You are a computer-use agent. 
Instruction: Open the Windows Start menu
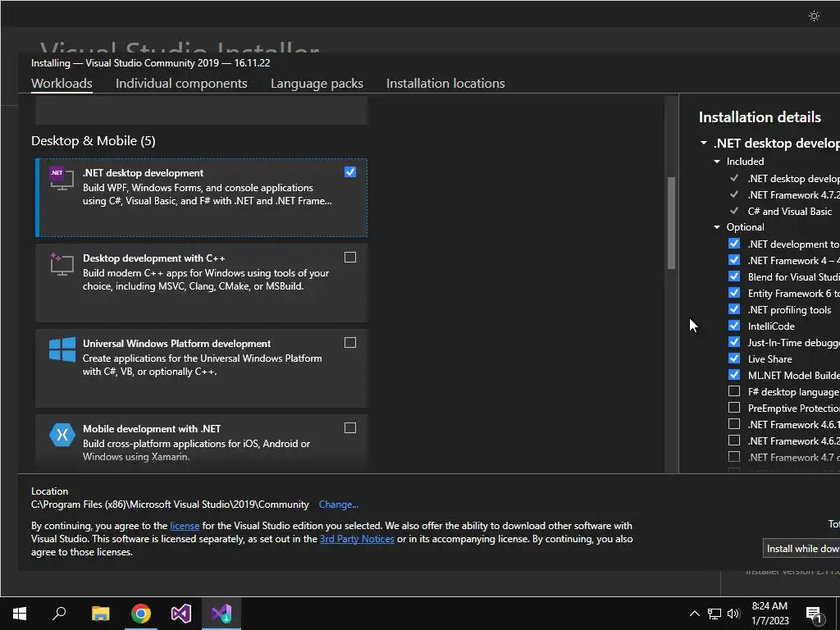coord(20,613)
